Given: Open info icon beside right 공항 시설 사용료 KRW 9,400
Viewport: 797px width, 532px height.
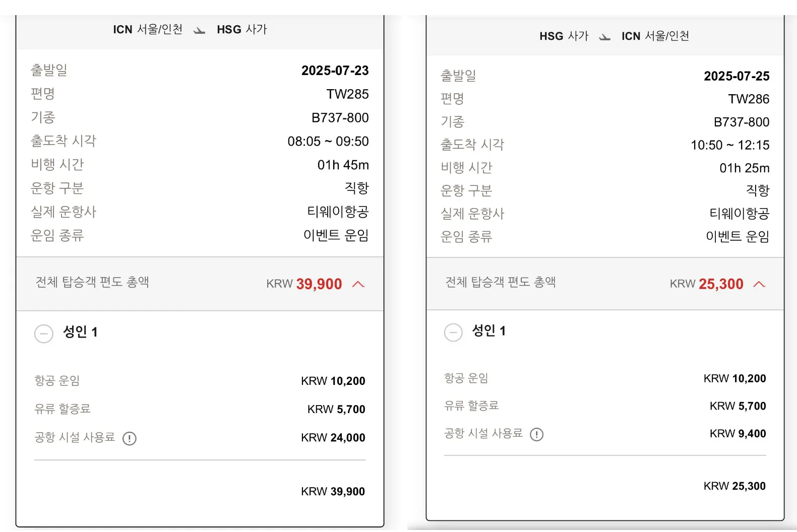Looking at the screenshot, I should [x=536, y=434].
